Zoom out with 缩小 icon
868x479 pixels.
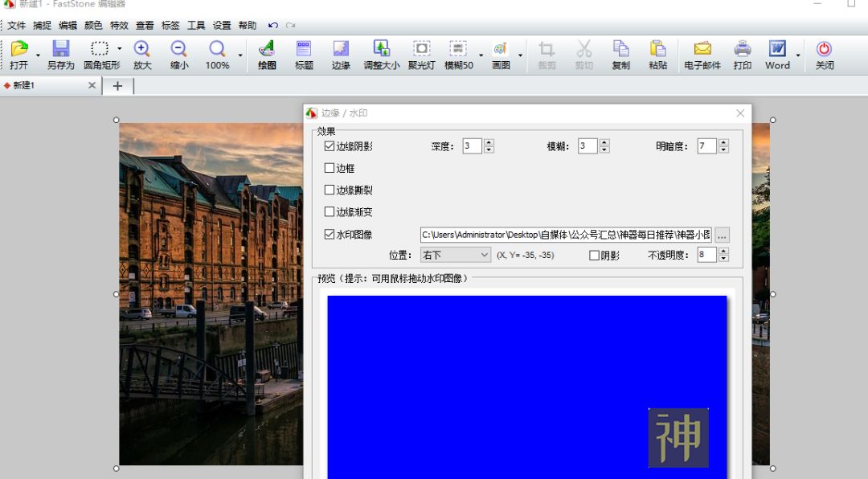pos(178,55)
